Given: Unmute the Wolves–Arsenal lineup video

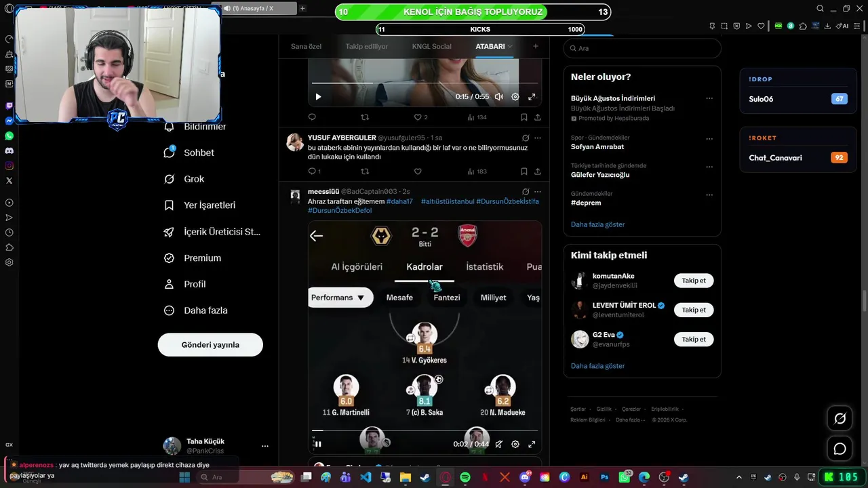Looking at the screenshot, I should click(499, 444).
